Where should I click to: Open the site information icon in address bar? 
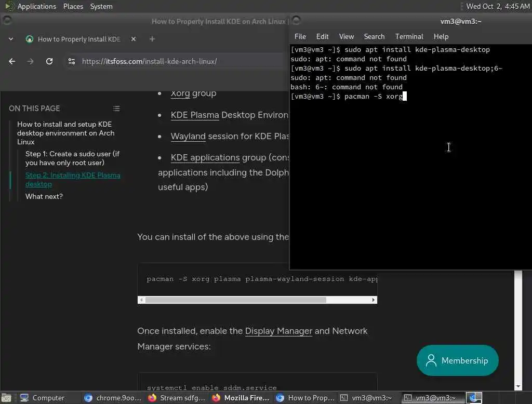(72, 61)
